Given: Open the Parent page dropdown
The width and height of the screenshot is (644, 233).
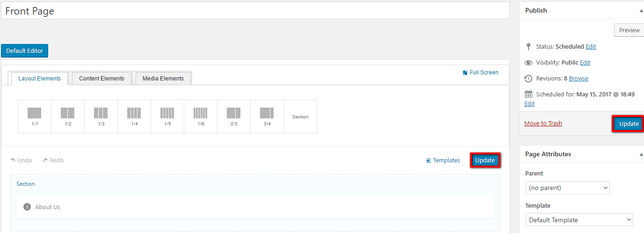Looking at the screenshot, I should tap(567, 188).
